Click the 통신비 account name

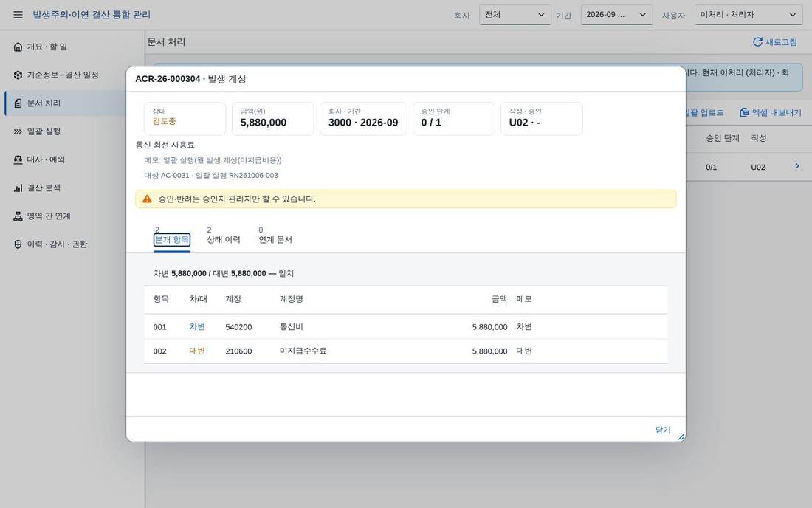(x=291, y=327)
